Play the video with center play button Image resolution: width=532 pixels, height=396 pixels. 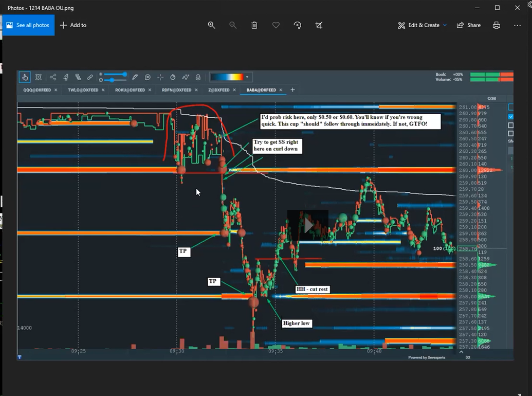308,225
